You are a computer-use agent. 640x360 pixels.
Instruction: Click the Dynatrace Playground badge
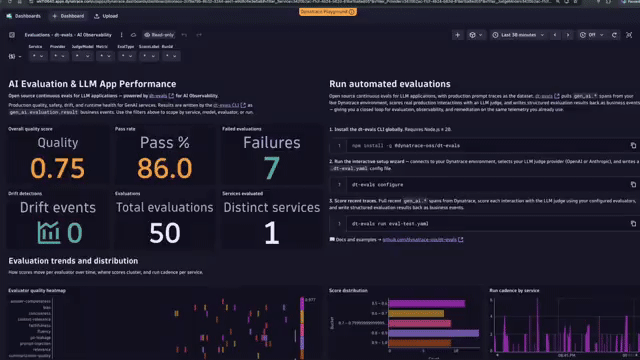327,12
